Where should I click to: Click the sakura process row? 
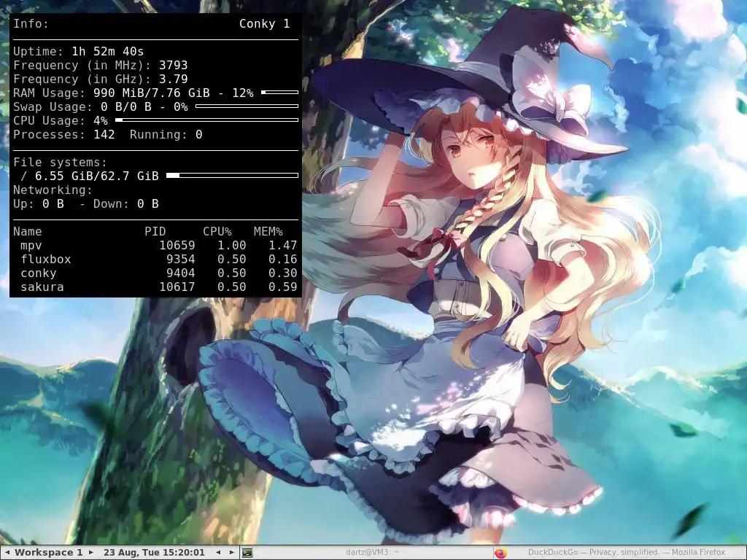[x=156, y=287]
